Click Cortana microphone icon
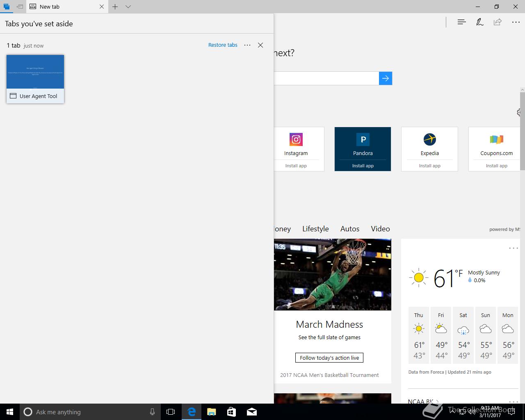Viewport: 525px width, 420px height. click(152, 412)
